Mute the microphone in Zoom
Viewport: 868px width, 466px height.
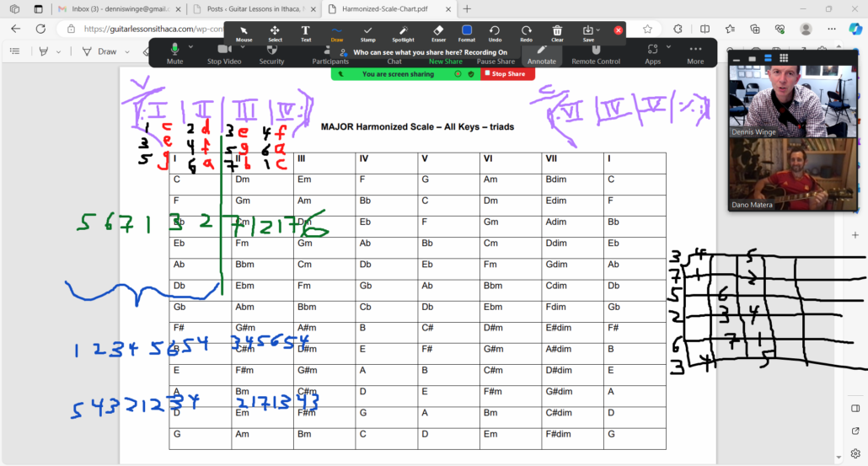pos(174,54)
